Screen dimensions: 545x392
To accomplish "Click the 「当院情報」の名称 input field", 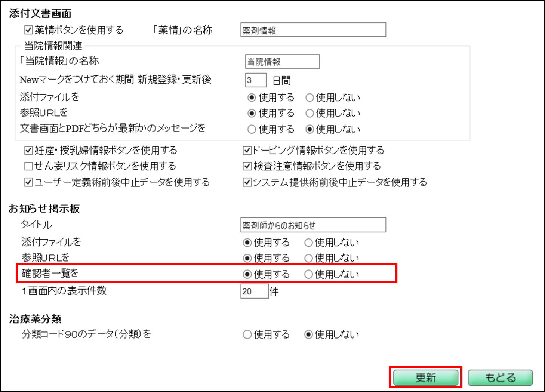I will [x=282, y=62].
